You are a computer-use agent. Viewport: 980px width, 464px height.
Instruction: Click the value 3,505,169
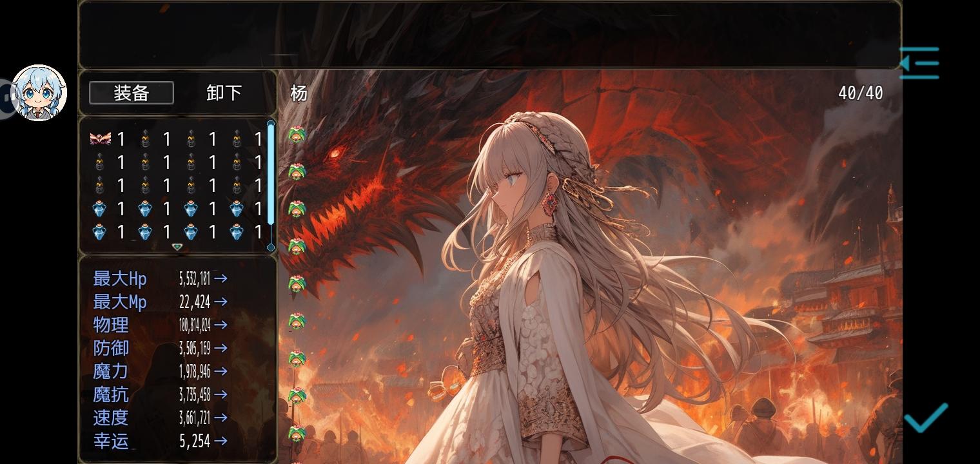[195, 348]
